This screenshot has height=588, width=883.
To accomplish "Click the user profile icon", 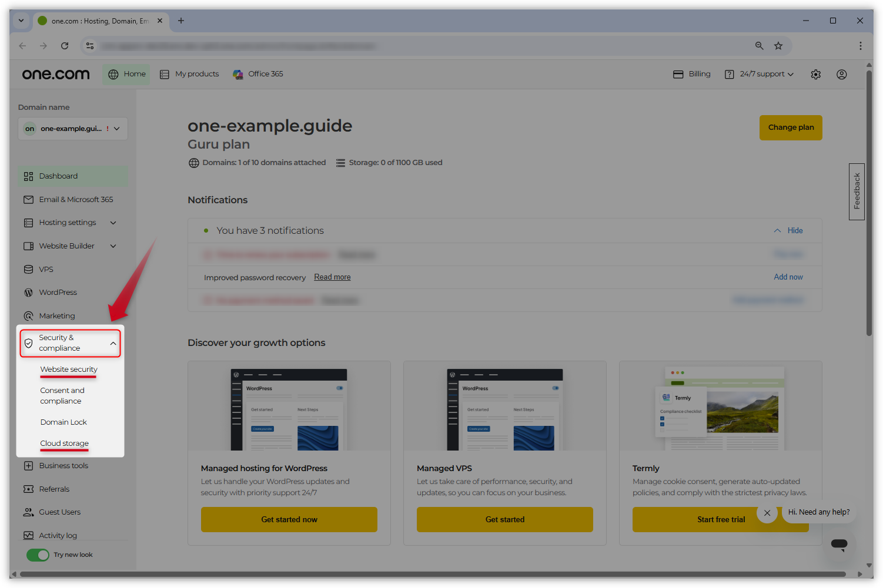I will pyautogui.click(x=841, y=75).
